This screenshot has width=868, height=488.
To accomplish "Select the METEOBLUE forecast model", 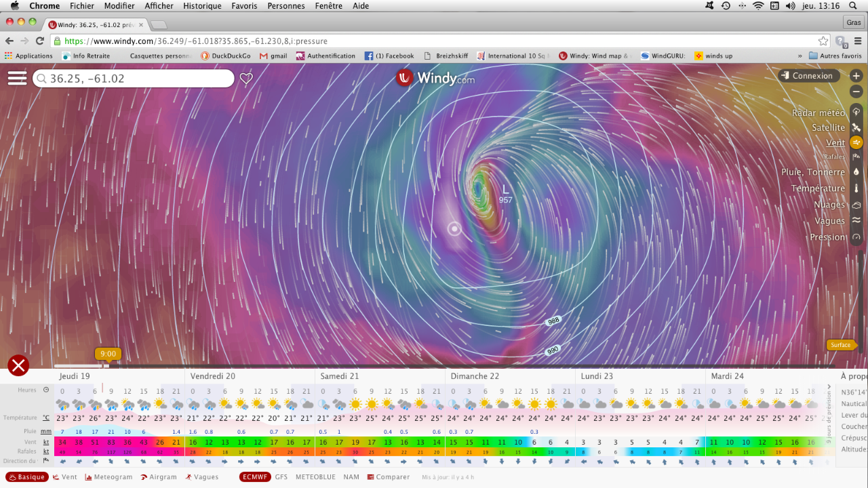I will 315,476.
